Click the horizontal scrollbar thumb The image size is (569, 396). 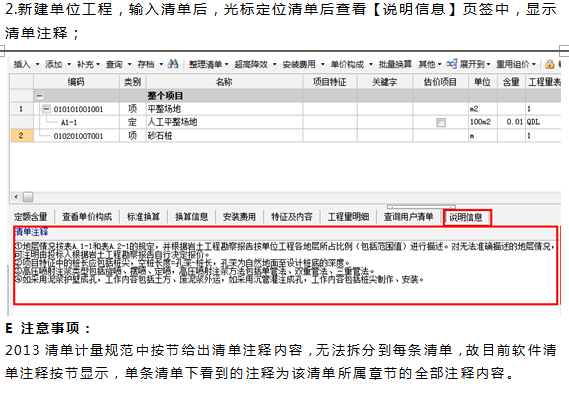28,197
